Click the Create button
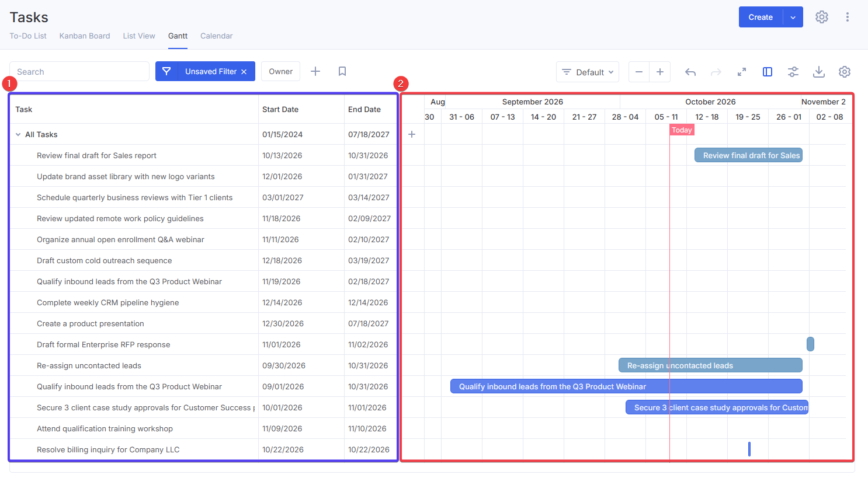868x478 pixels. (x=761, y=17)
